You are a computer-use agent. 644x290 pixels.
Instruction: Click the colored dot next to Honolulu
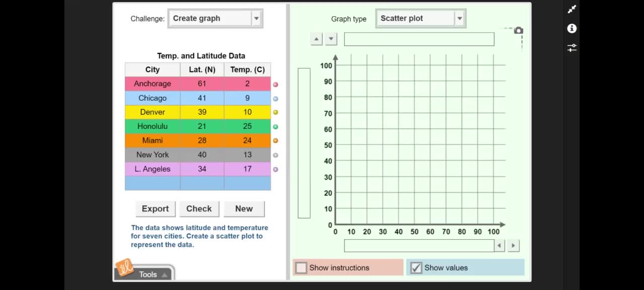275,127
